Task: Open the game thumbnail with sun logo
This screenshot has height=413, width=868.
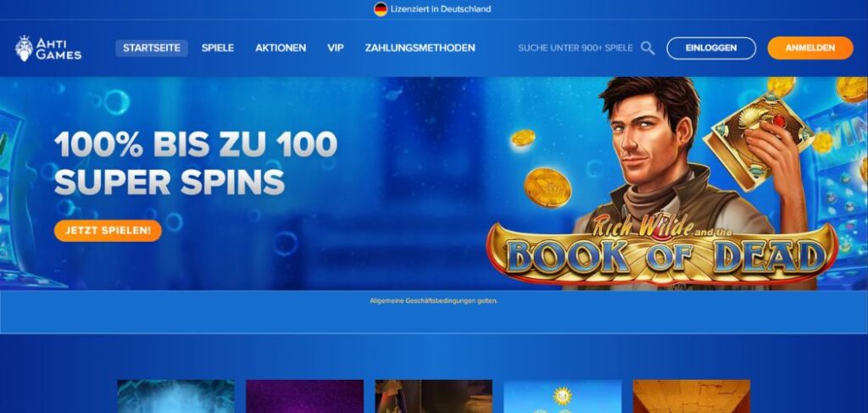Action: coord(563,396)
